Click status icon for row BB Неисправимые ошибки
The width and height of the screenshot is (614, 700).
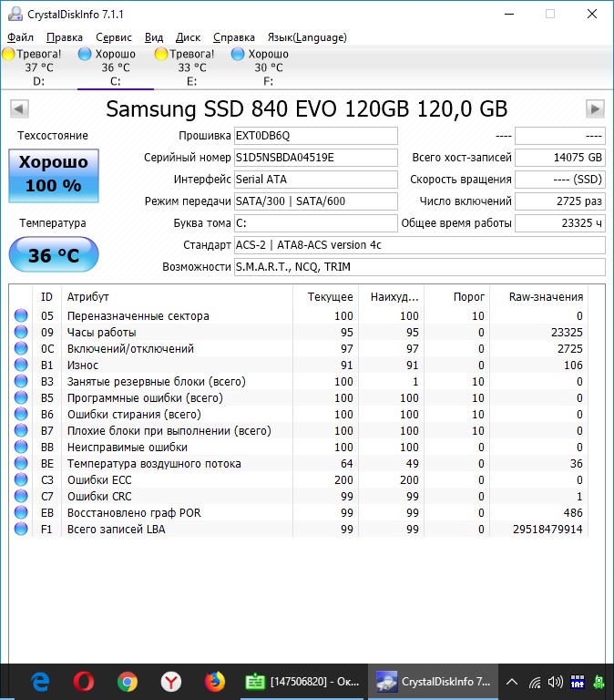[x=21, y=447]
